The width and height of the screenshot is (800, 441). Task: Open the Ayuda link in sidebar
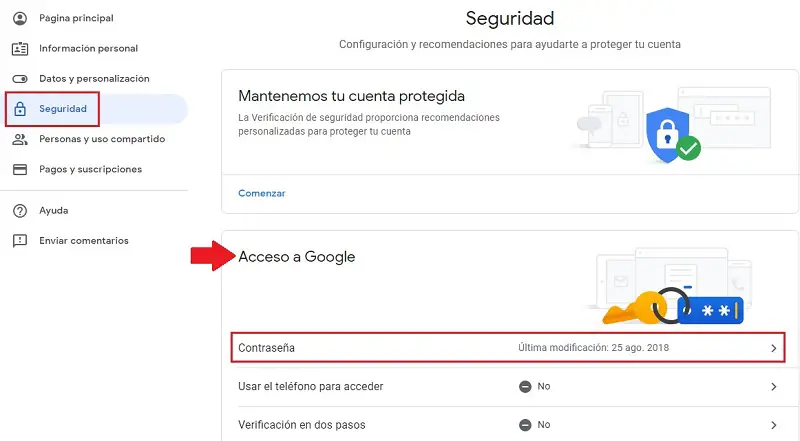(53, 211)
